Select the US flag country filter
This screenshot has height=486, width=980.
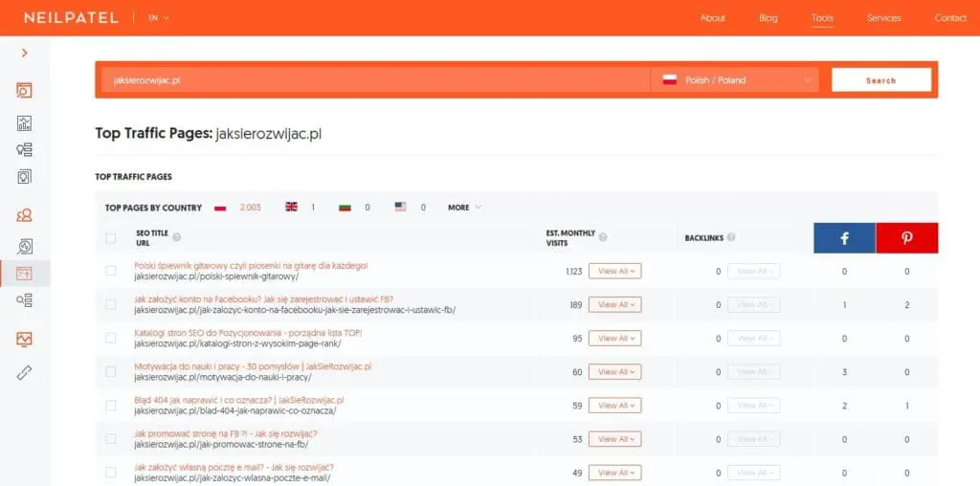401,207
